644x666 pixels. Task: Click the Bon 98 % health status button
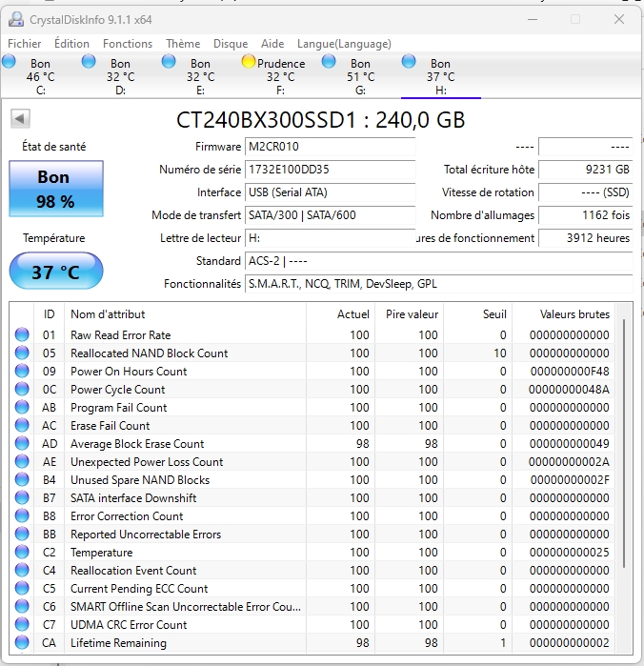click(55, 188)
